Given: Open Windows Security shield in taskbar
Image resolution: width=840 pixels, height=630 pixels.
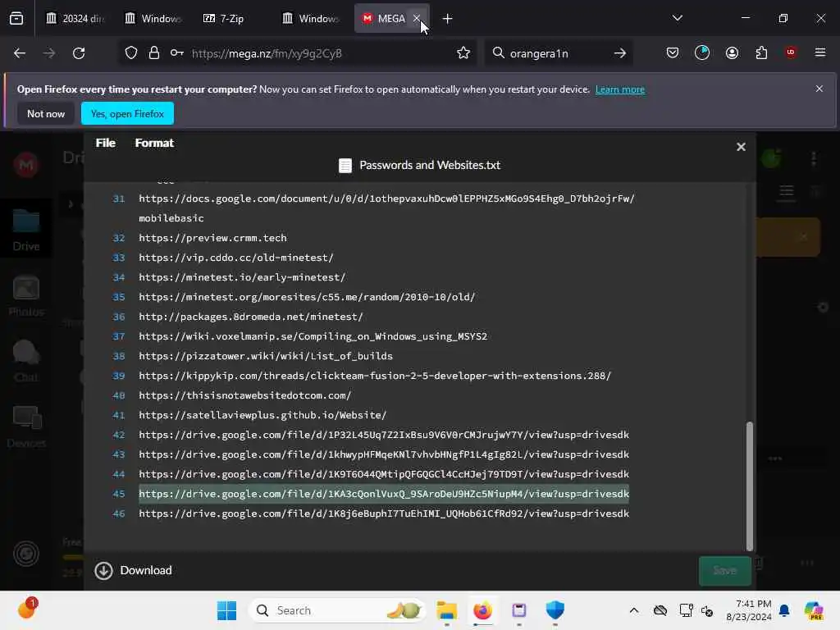Looking at the screenshot, I should click(555, 610).
